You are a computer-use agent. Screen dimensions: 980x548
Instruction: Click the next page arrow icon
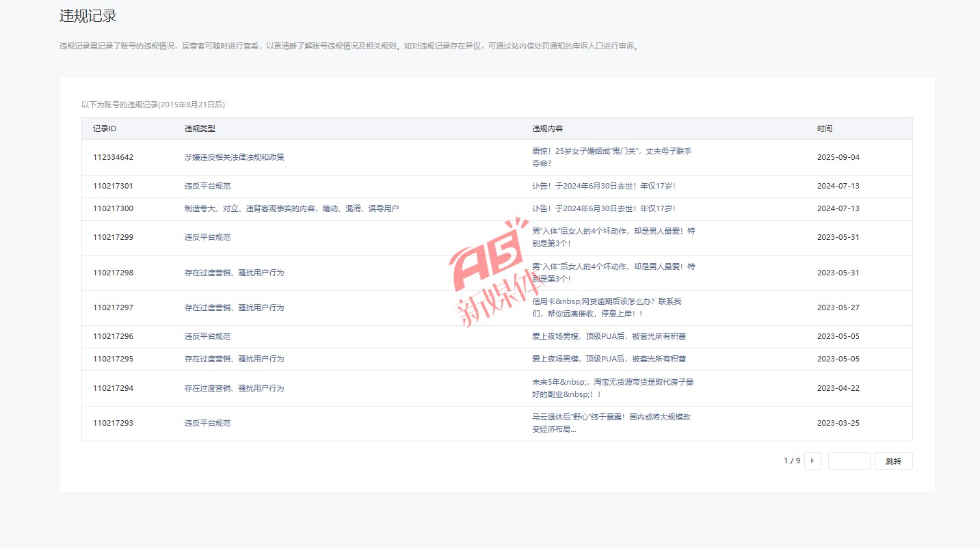(812, 461)
